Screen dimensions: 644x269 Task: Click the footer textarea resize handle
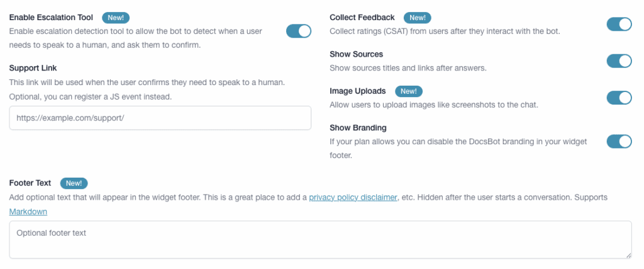pyautogui.click(x=628, y=255)
